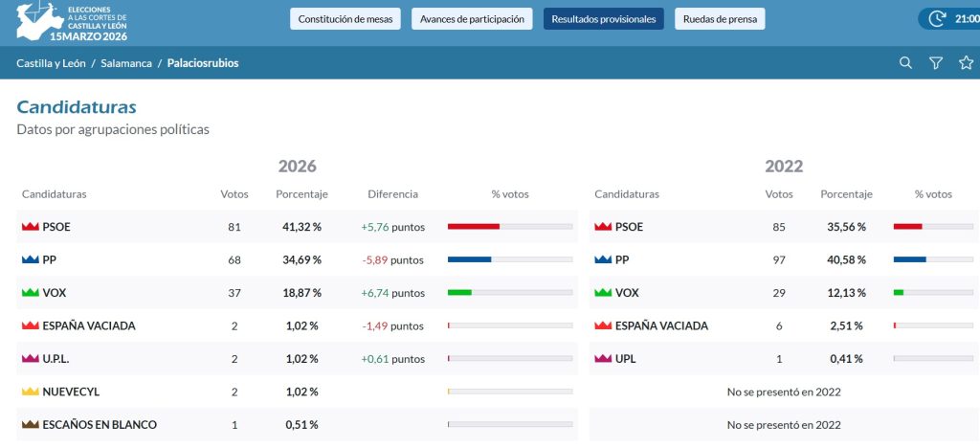Click VOX 2026 vote count 37

click(x=234, y=293)
